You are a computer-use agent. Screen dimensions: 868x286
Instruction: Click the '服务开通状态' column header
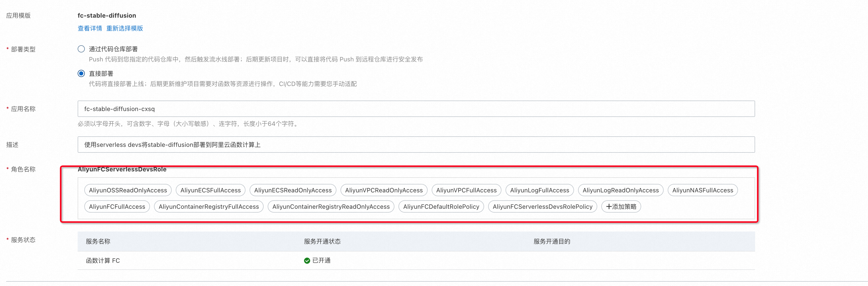point(322,241)
